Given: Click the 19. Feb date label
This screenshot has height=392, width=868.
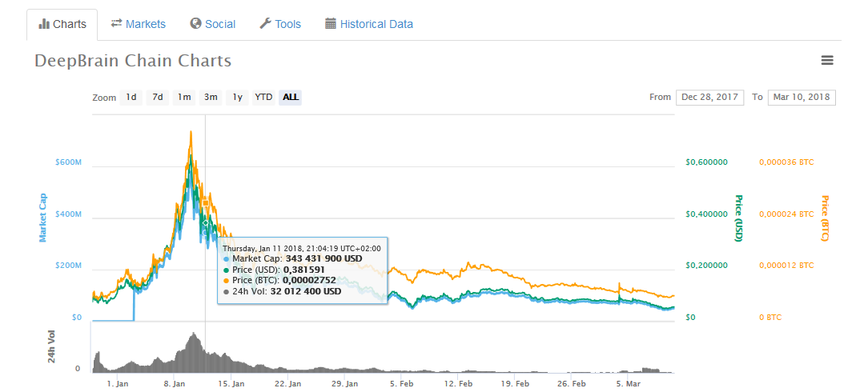Looking at the screenshot, I should tap(515, 383).
